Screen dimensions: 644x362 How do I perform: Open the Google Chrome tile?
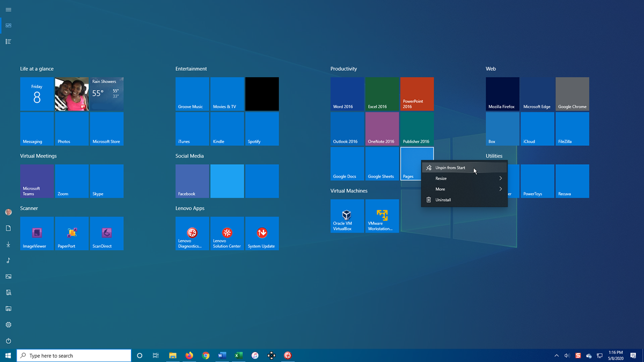tap(572, 94)
